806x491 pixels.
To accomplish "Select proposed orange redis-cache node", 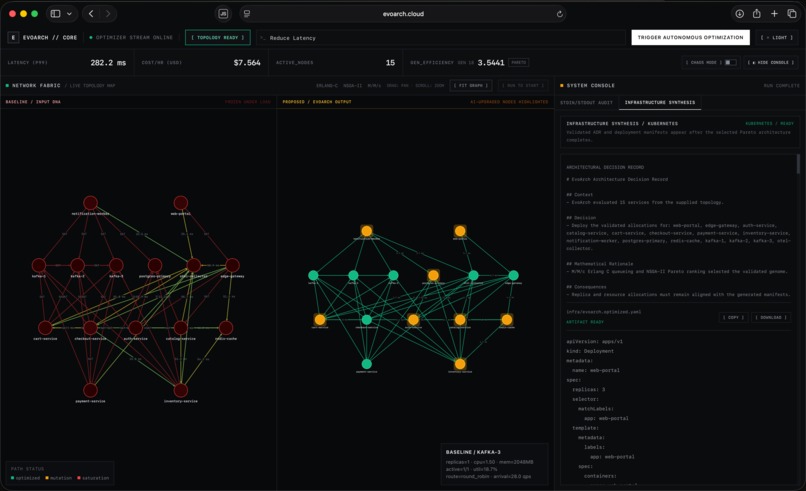I will click(x=507, y=320).
